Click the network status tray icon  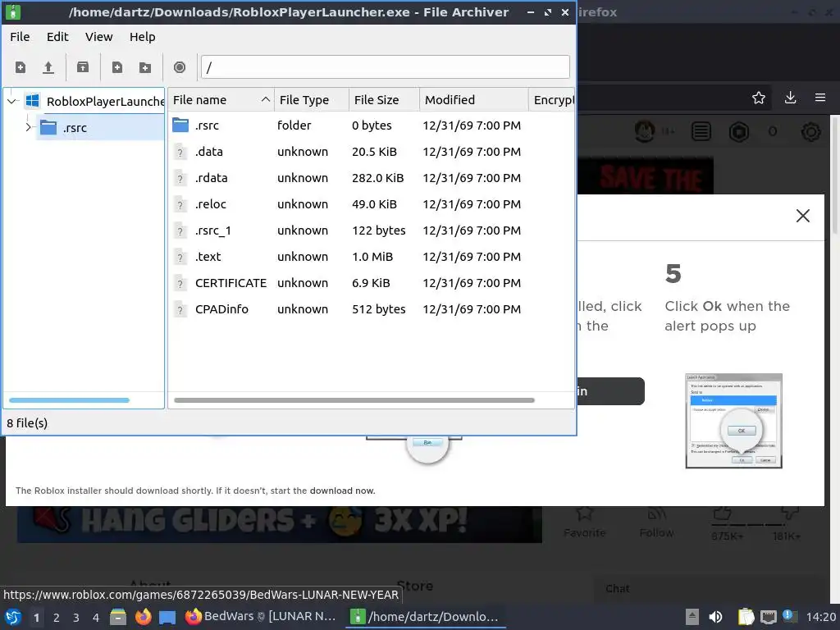coord(768,617)
